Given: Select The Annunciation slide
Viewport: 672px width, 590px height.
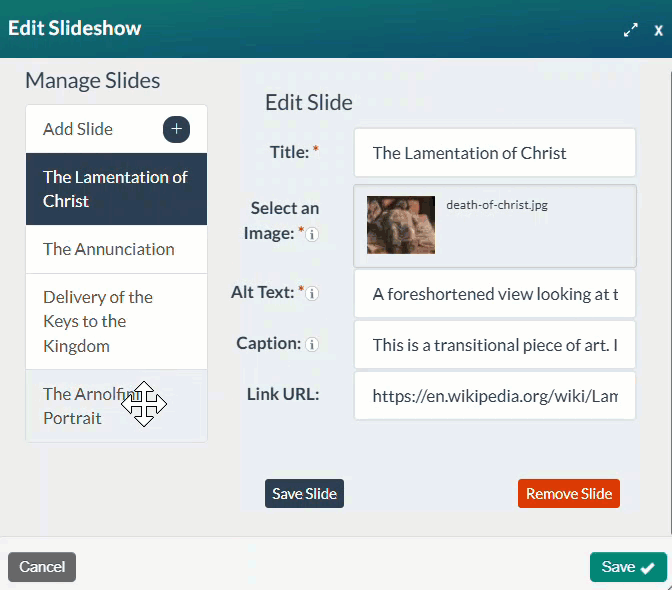Looking at the screenshot, I should pyautogui.click(x=116, y=249).
